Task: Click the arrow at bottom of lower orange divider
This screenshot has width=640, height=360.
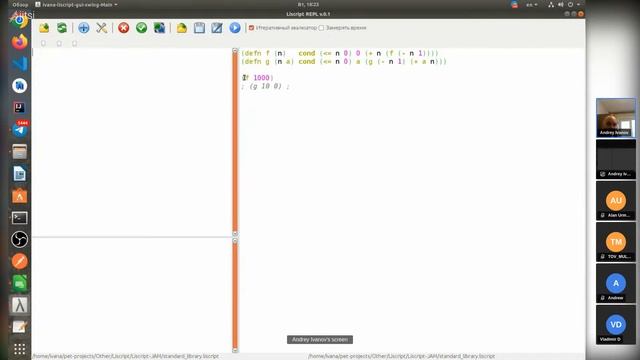Action: (x=235, y=350)
